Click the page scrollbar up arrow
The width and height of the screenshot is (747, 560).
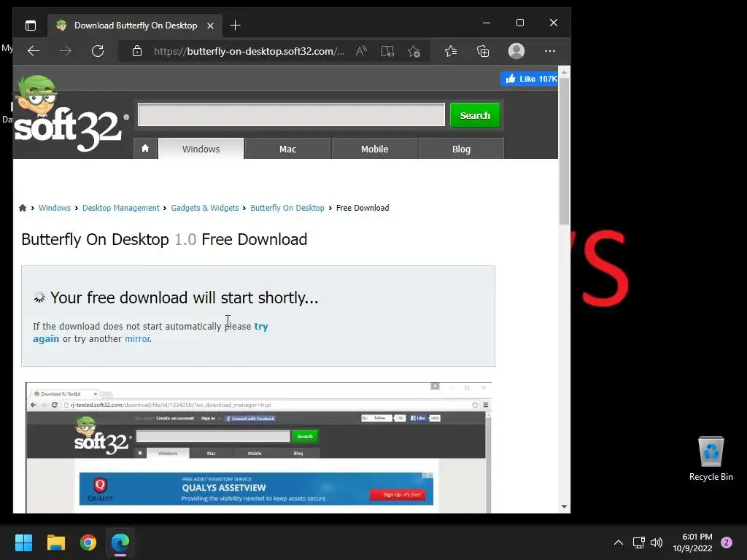[x=564, y=72]
